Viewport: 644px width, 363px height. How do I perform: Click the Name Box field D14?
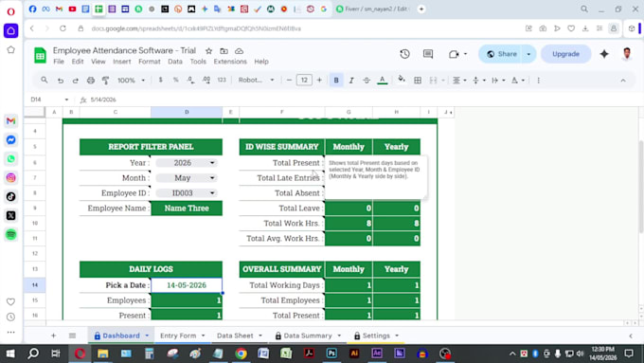click(48, 100)
